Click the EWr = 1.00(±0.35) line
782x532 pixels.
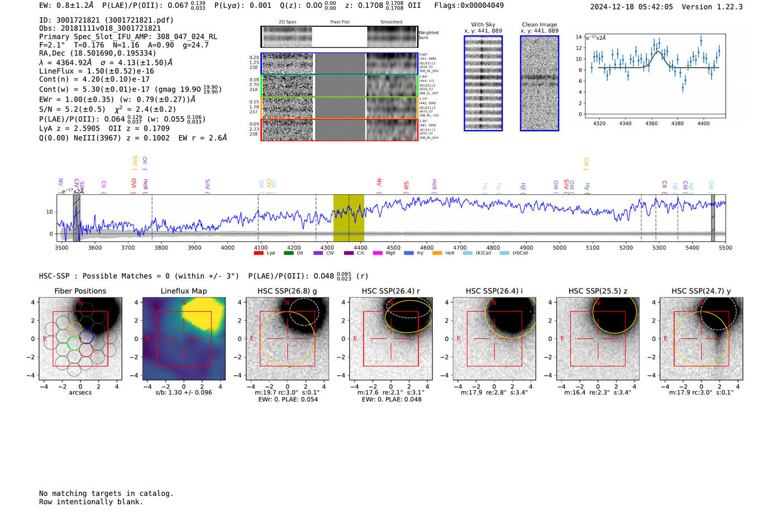pyautogui.click(x=117, y=99)
